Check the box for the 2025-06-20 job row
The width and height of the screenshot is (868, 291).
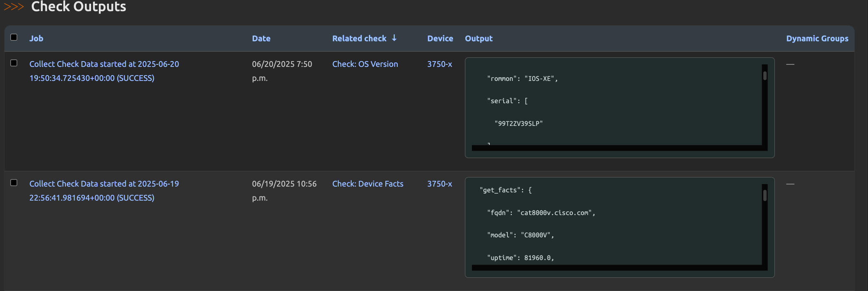point(14,63)
